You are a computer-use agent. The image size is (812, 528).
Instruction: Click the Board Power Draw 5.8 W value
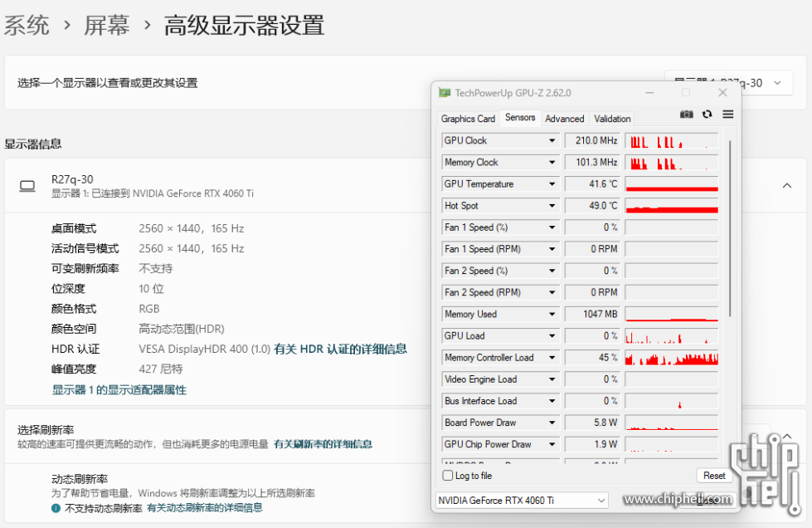click(593, 423)
